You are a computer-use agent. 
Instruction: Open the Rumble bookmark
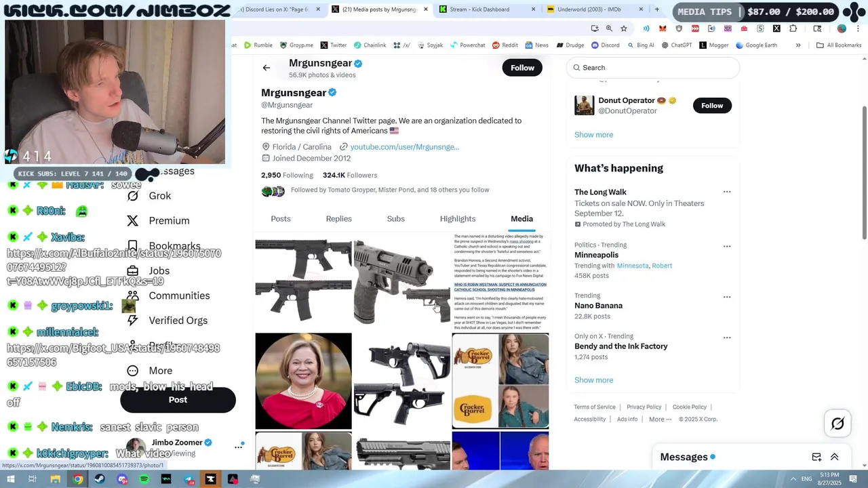pos(257,45)
